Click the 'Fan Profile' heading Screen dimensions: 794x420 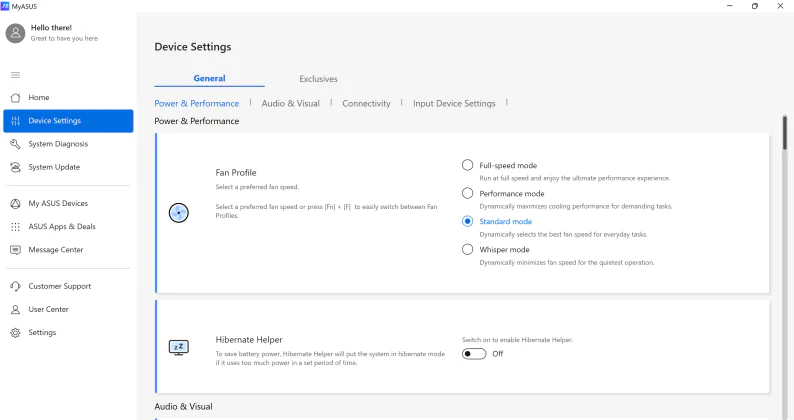pyautogui.click(x=236, y=173)
